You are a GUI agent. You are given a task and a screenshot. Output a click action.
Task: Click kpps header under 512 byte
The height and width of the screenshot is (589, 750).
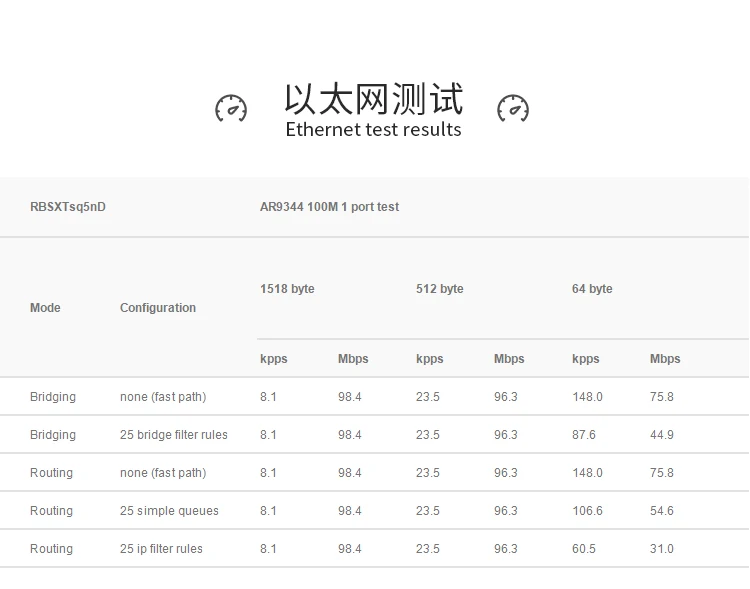coord(430,359)
